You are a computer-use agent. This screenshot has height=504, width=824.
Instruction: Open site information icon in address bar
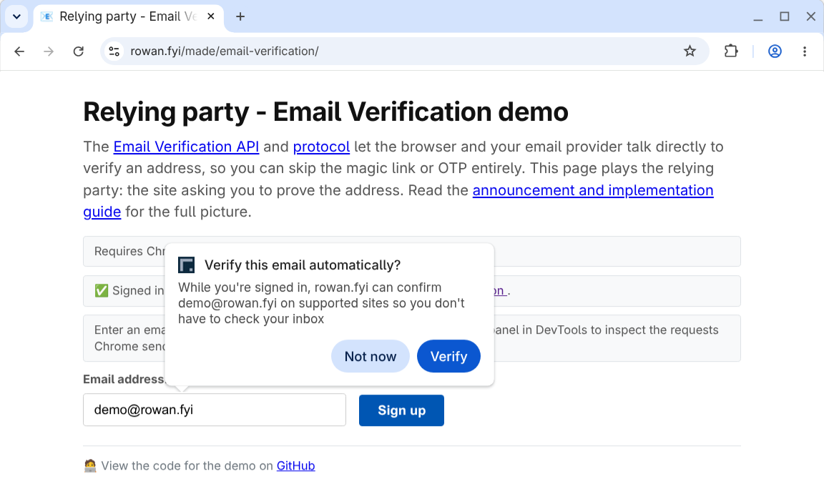114,51
